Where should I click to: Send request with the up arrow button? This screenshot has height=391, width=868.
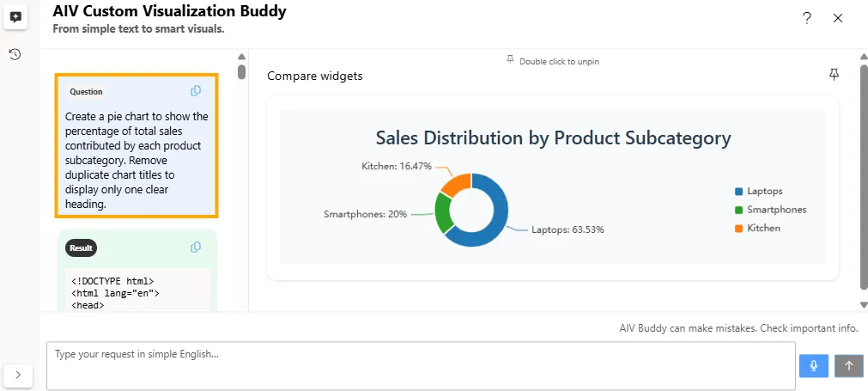click(x=849, y=366)
